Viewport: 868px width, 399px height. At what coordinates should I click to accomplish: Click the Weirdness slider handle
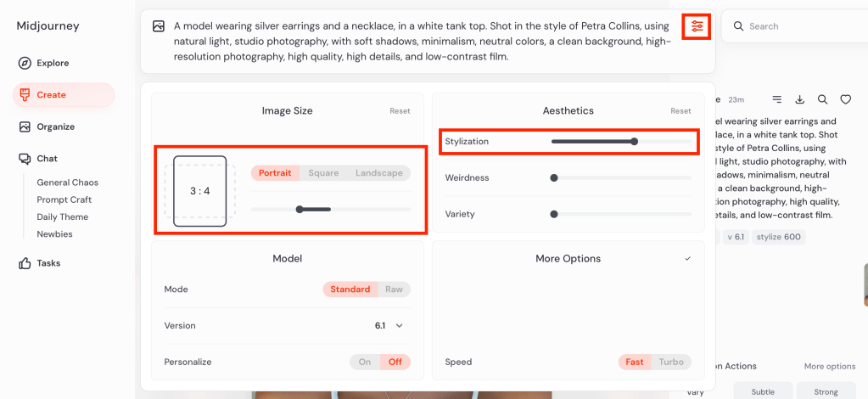(554, 177)
